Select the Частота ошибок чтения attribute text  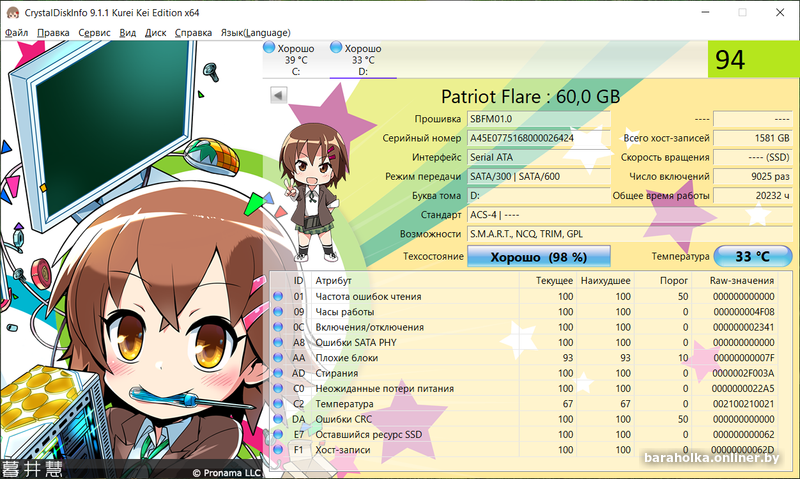[368, 296]
